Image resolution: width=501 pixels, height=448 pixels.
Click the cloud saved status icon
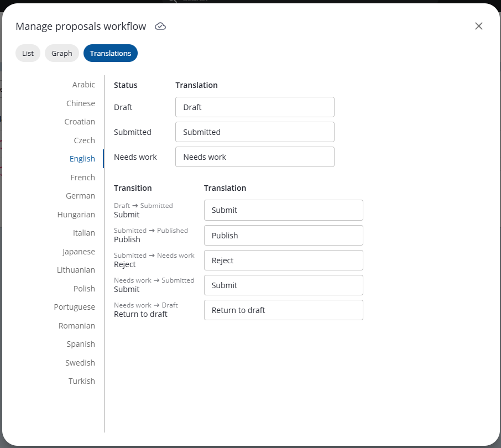click(x=160, y=27)
